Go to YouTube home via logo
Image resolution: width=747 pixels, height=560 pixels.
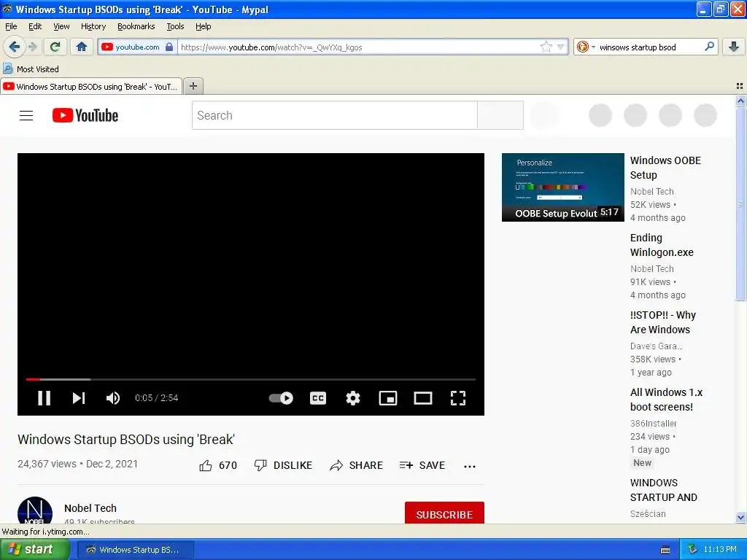click(85, 116)
